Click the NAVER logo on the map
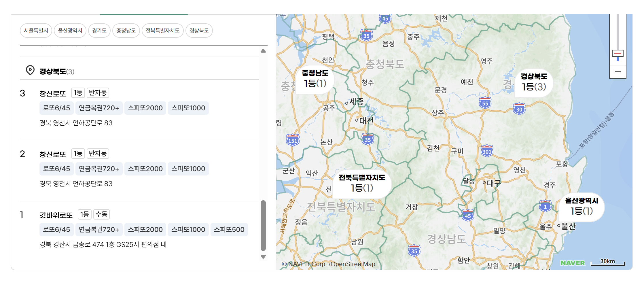The image size is (644, 291). coord(573,263)
